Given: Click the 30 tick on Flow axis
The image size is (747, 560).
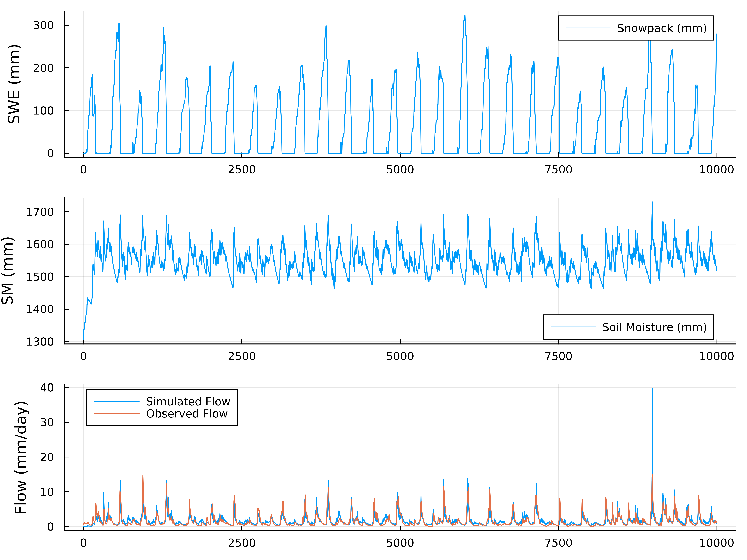Looking at the screenshot, I should [47, 422].
